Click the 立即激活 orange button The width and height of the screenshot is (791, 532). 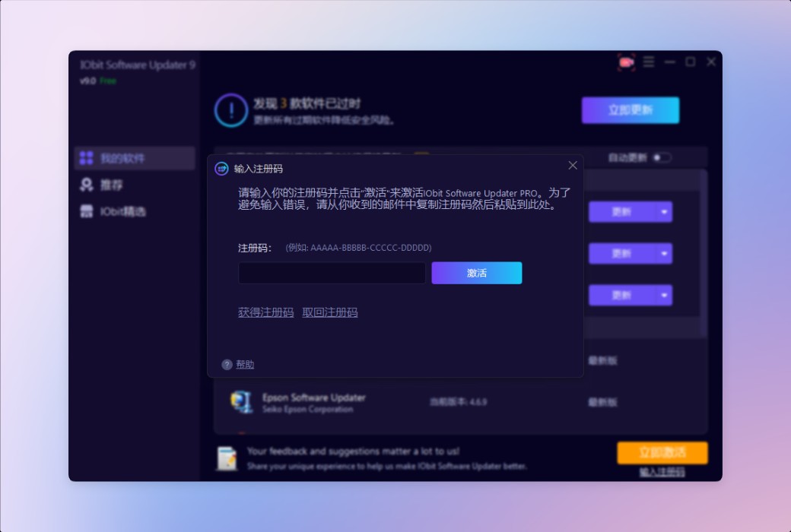tap(662, 452)
